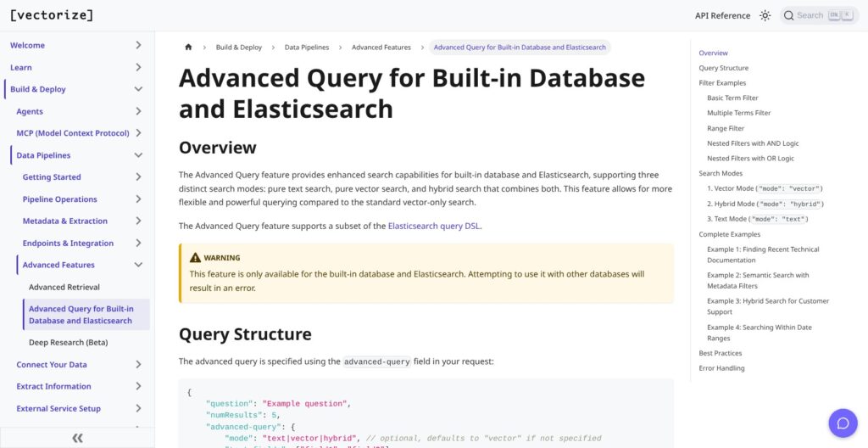Toggle the light/dark theme sun icon
Image resolution: width=868 pixels, height=448 pixels.
(x=765, y=15)
